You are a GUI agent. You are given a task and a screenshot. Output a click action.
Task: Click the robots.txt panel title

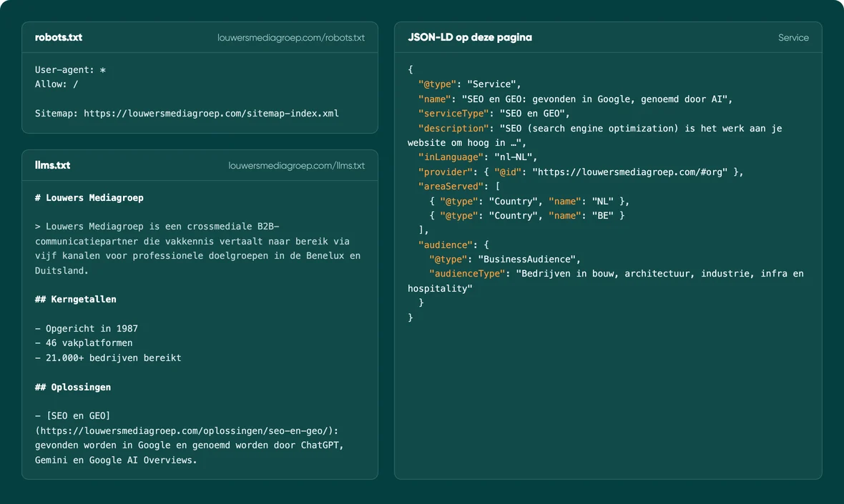(x=58, y=37)
